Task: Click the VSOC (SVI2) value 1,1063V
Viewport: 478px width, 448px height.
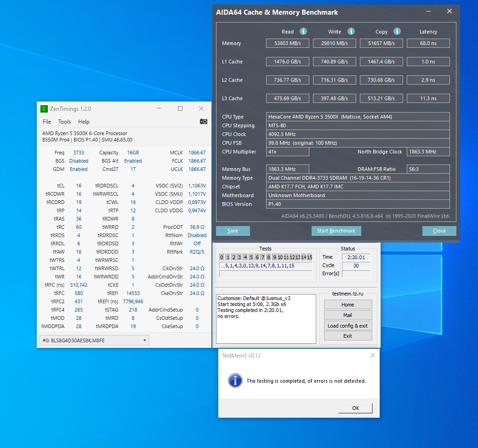Action: [197, 186]
